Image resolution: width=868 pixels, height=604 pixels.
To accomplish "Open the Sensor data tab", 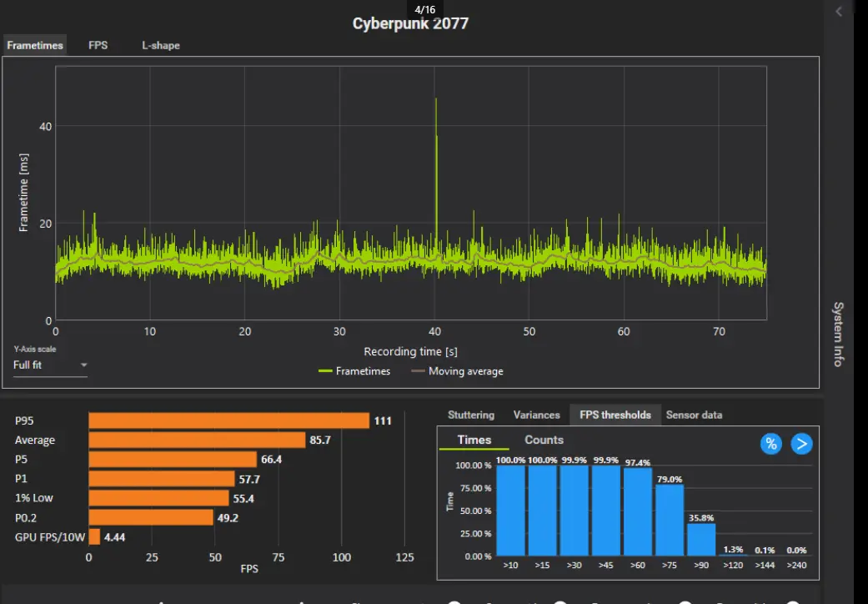I will (x=694, y=415).
